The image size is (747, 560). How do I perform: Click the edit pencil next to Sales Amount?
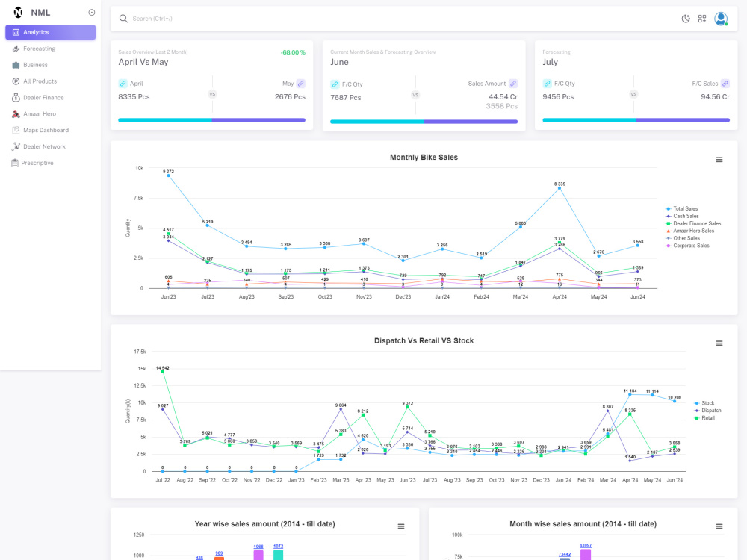point(514,83)
